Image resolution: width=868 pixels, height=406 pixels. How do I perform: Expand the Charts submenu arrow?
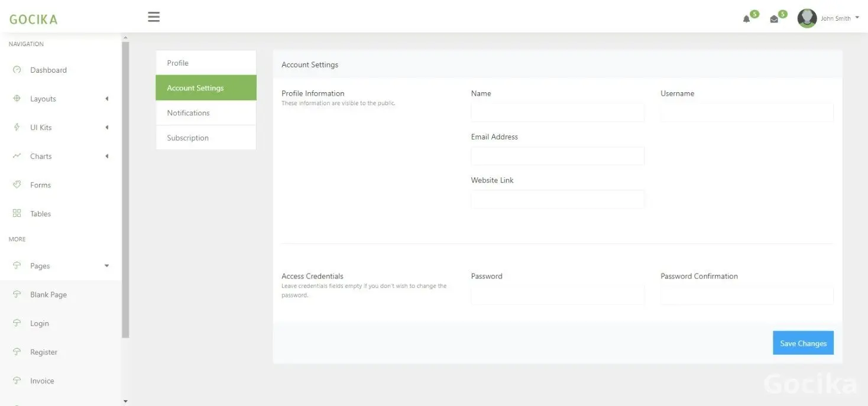coord(107,156)
